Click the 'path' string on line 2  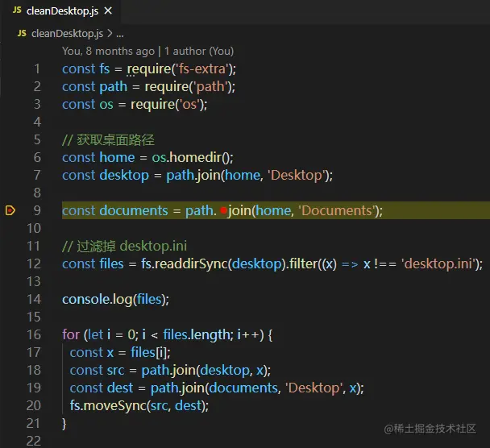211,87
